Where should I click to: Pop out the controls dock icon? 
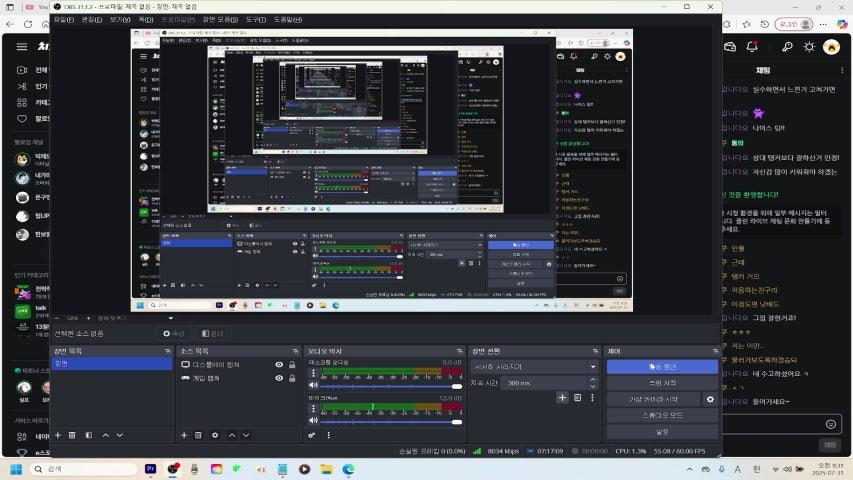click(x=715, y=351)
